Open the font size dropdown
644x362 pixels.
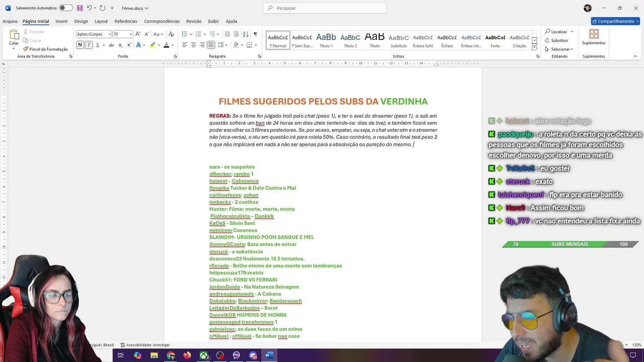pos(131,34)
